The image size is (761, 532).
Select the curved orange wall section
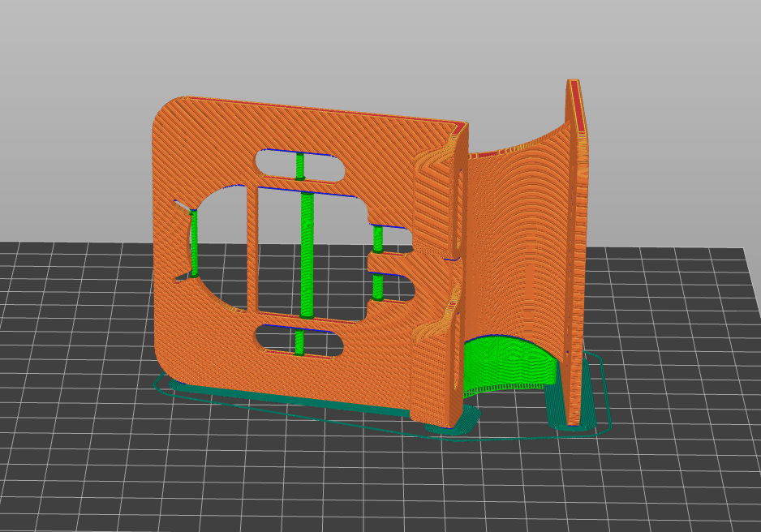pos(519,242)
